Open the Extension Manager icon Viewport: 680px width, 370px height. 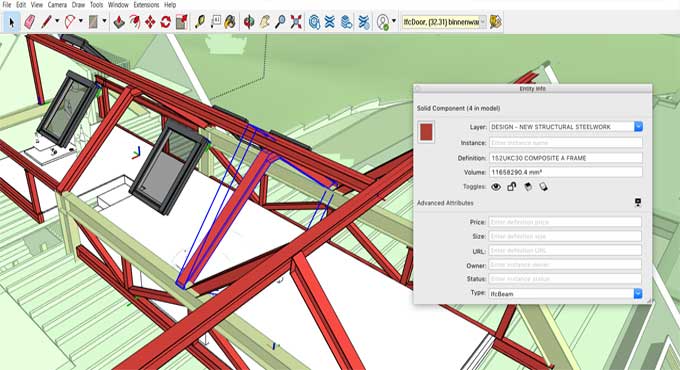[363, 22]
